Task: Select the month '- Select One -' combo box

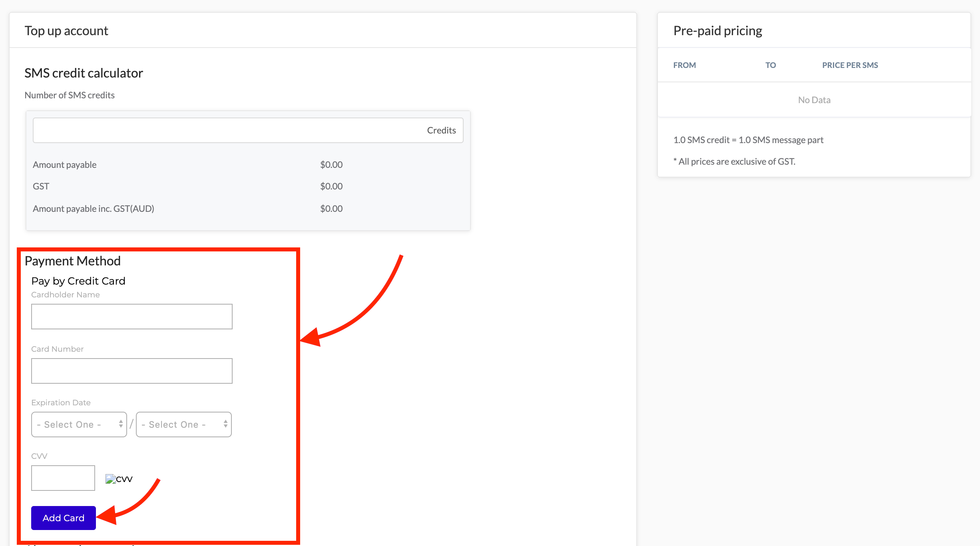Action: tap(79, 424)
